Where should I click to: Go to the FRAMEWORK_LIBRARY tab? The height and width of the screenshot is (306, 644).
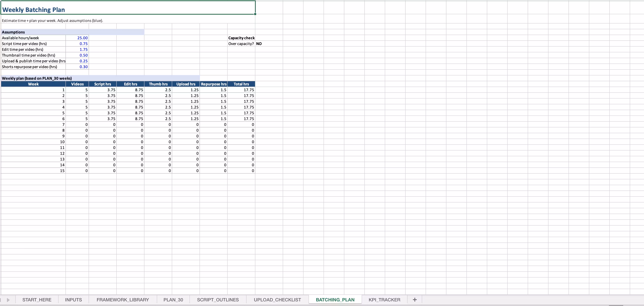122,300
